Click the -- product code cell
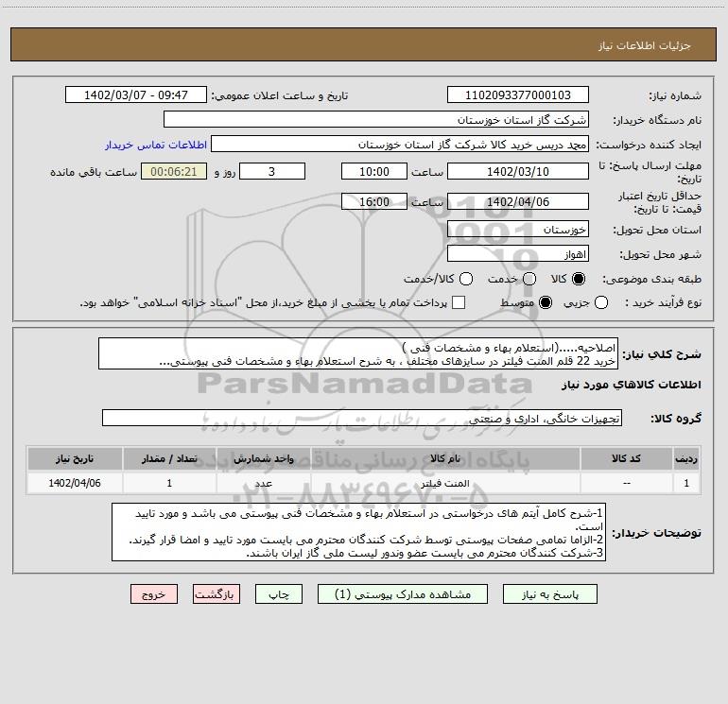This screenshot has height=704, width=728. pos(626,483)
